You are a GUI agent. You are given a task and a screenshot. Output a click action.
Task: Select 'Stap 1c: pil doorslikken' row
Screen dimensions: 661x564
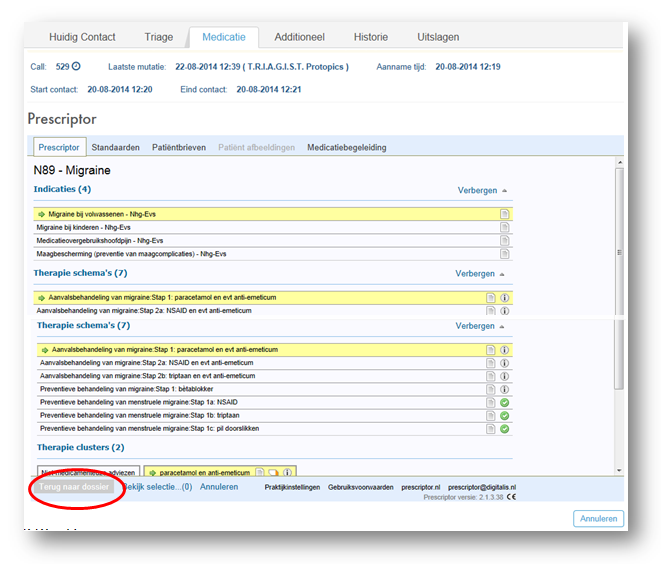coord(274,429)
